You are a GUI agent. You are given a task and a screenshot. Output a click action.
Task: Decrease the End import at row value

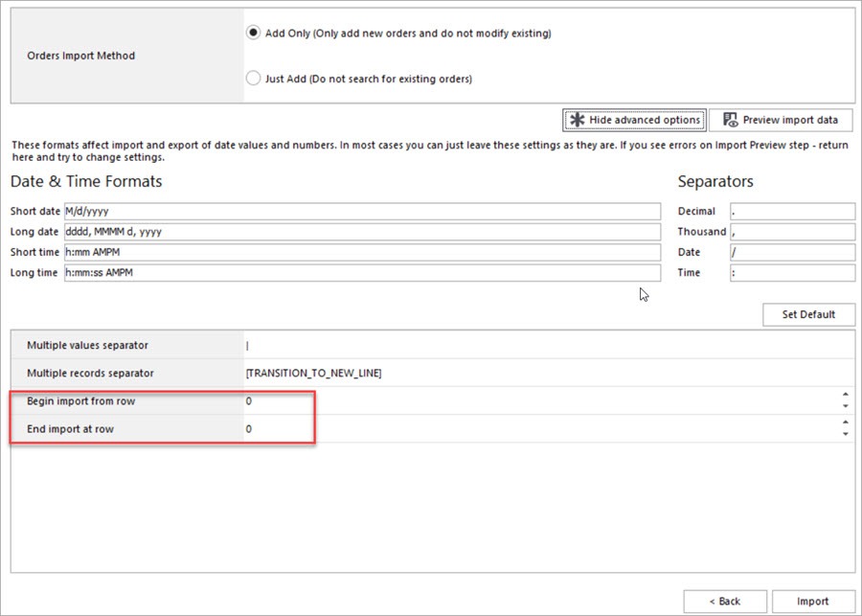pos(845,435)
